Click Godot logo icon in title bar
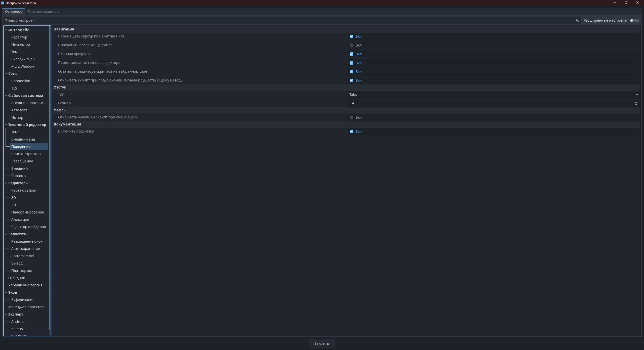 point(3,3)
